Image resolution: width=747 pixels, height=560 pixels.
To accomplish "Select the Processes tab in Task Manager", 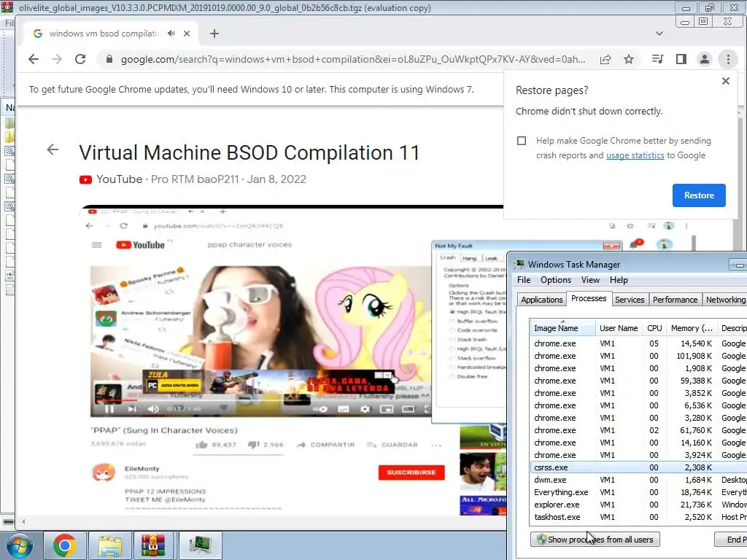I will pyautogui.click(x=589, y=298).
